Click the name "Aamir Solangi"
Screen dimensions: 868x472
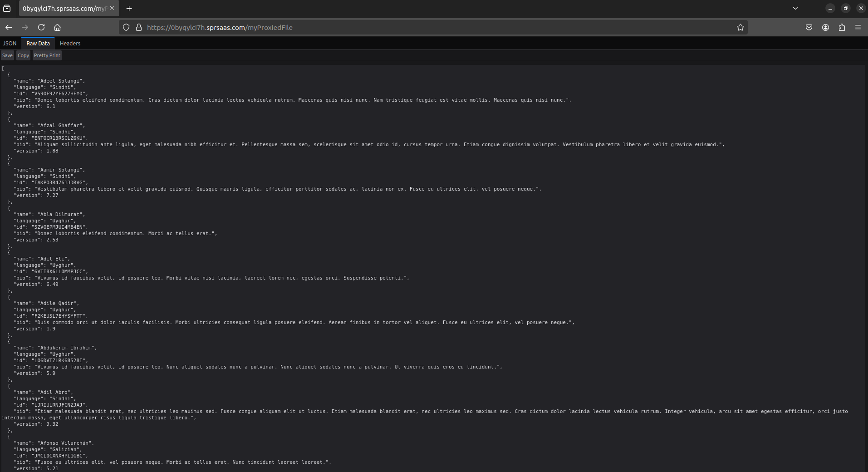61,170
